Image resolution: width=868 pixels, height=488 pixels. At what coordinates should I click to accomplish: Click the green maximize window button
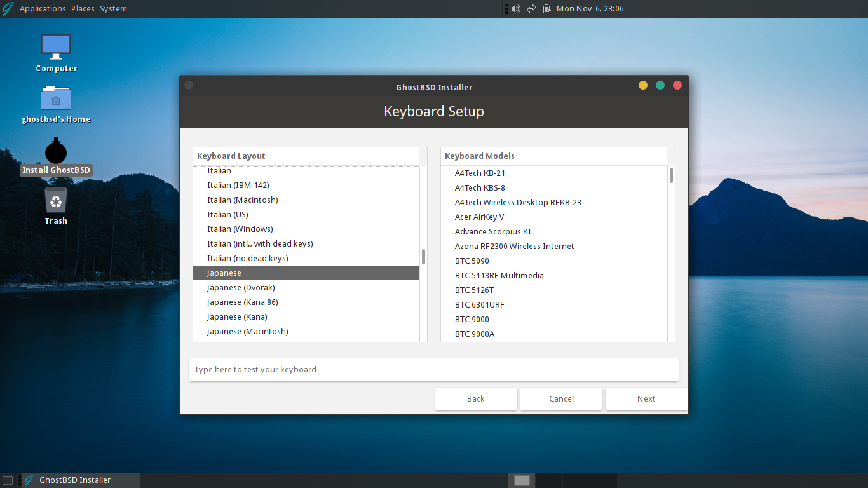(x=660, y=85)
